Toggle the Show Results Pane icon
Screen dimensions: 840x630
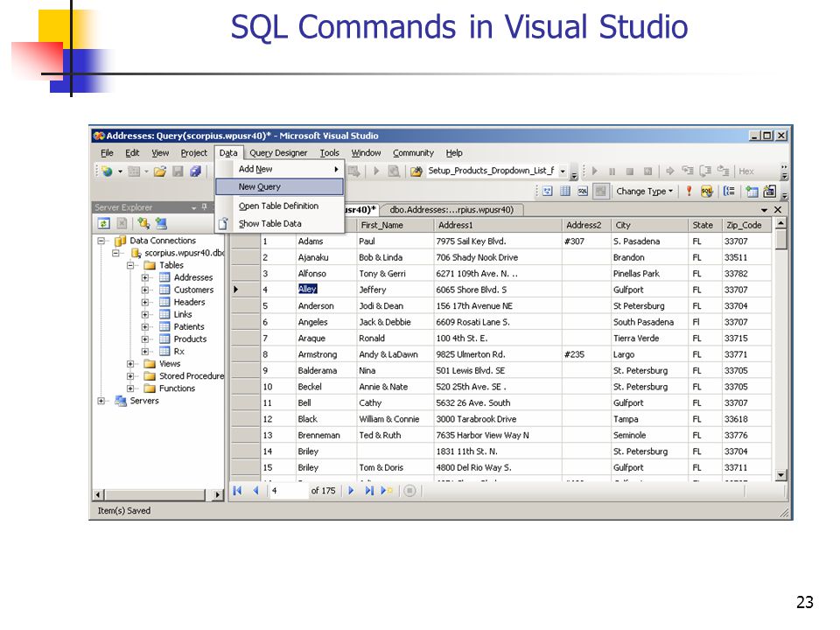[x=600, y=192]
